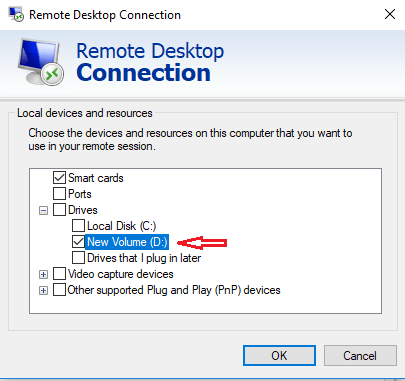The image size is (405, 381).
Task: Uncheck the Smart cards checkbox
Action: click(59, 178)
